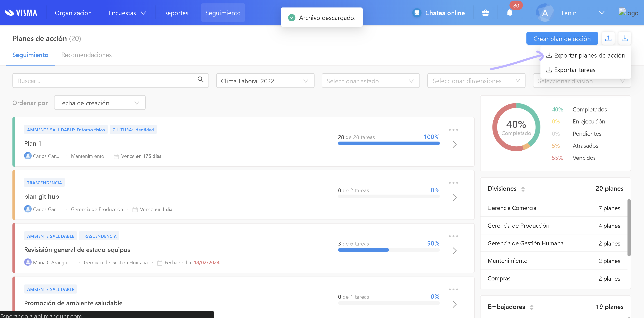Click the search magnifier in Buscar field
Viewport: 644px width, 318px height.
click(x=200, y=80)
